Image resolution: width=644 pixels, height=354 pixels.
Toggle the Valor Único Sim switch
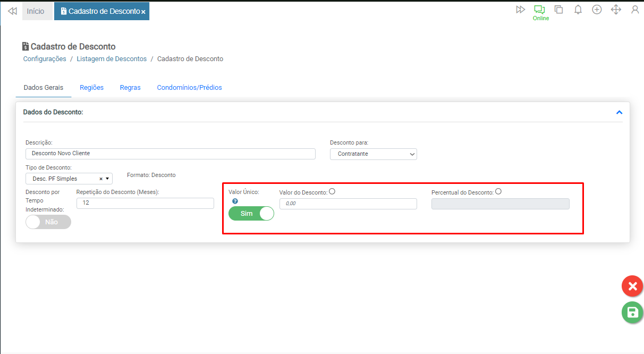click(x=251, y=213)
